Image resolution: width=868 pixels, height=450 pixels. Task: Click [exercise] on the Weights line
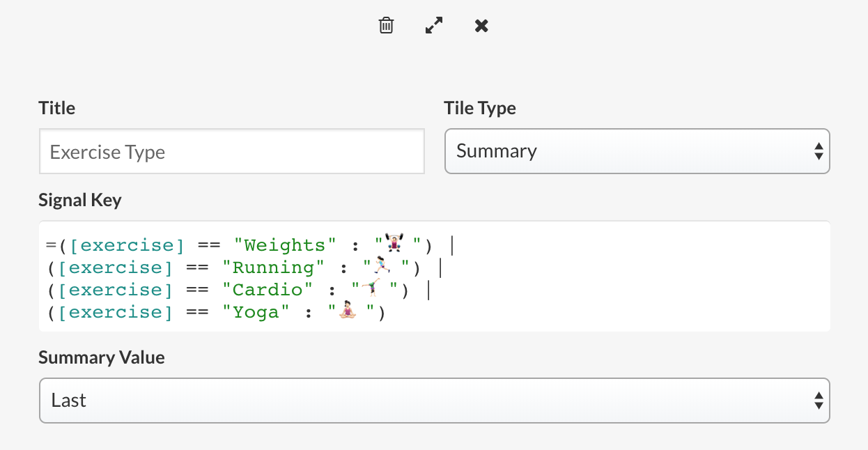coord(127,245)
